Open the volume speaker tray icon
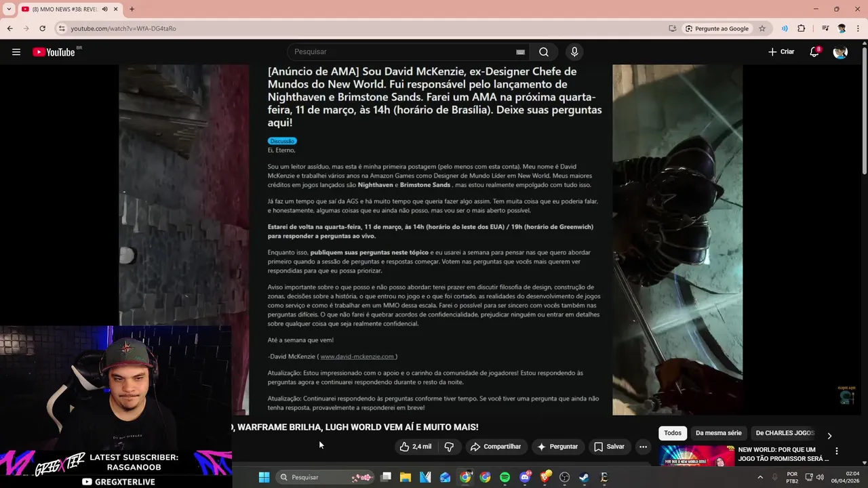Screen dimensions: 868x488 click(x=821, y=477)
